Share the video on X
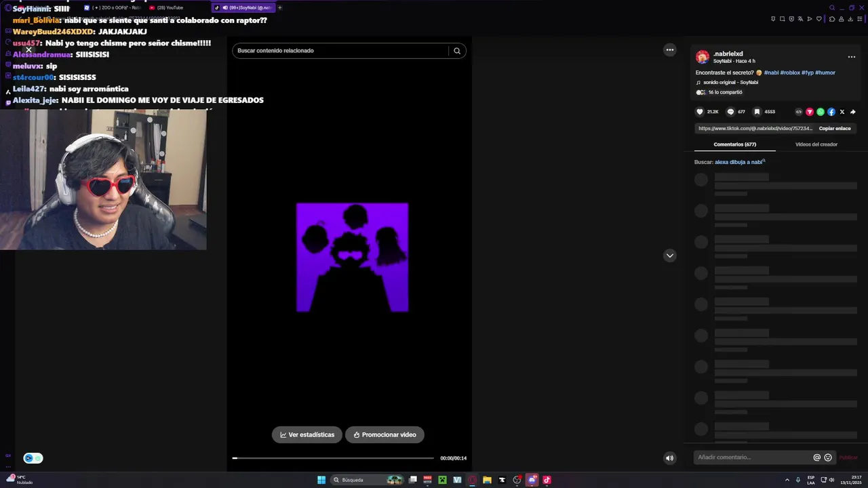The width and height of the screenshot is (868, 488). click(842, 112)
